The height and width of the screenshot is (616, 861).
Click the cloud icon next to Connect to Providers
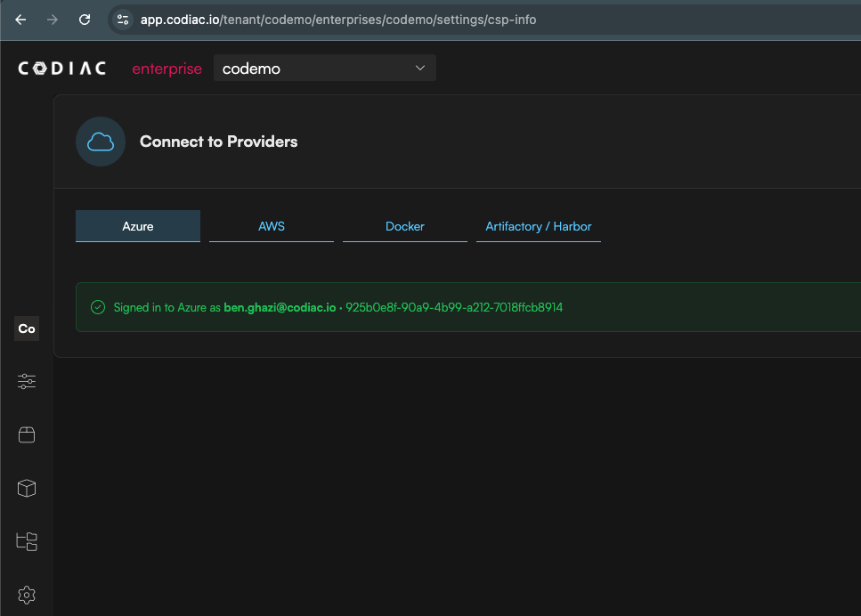(x=101, y=142)
